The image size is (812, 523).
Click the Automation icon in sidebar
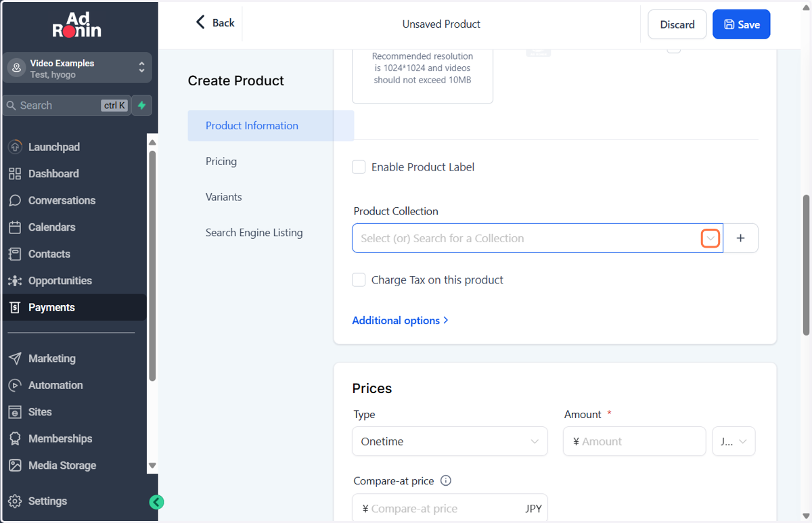(x=15, y=385)
